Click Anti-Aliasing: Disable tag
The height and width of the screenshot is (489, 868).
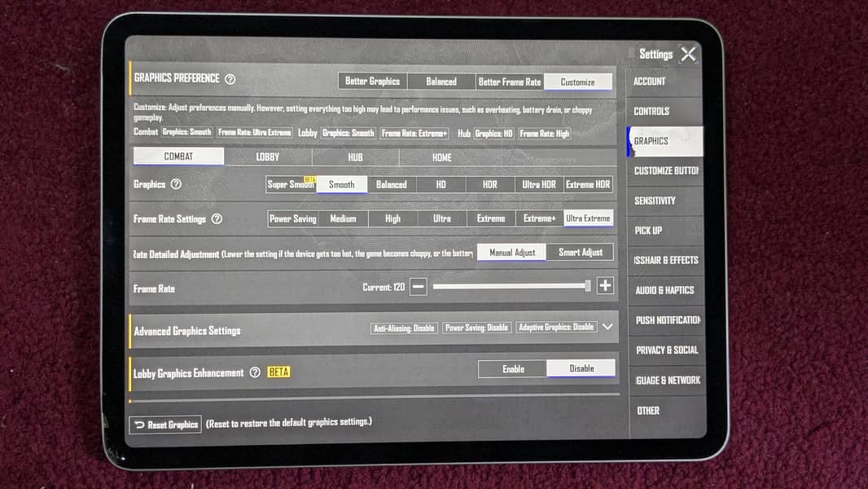[x=404, y=328]
